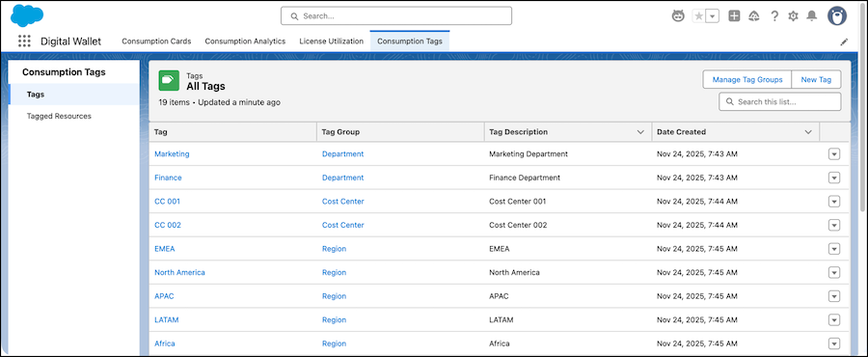This screenshot has width=868, height=357.
Task: Open Cost Center link in CC 002 row
Action: click(343, 225)
